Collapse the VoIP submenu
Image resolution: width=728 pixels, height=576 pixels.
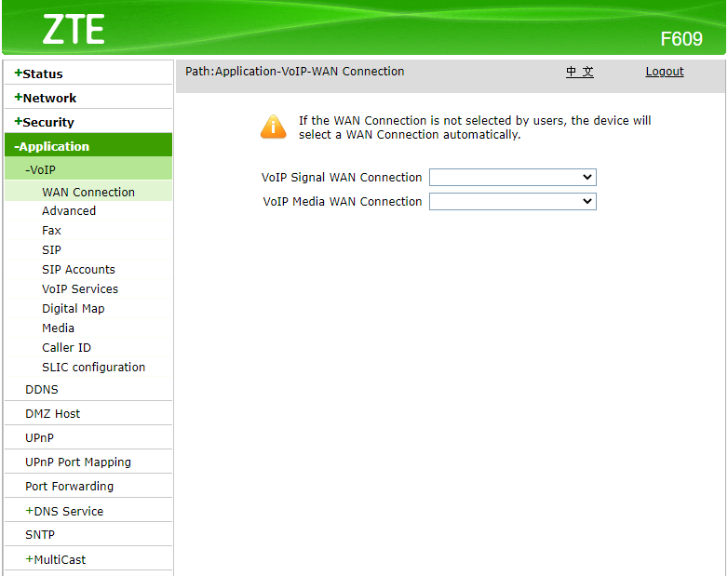click(41, 169)
